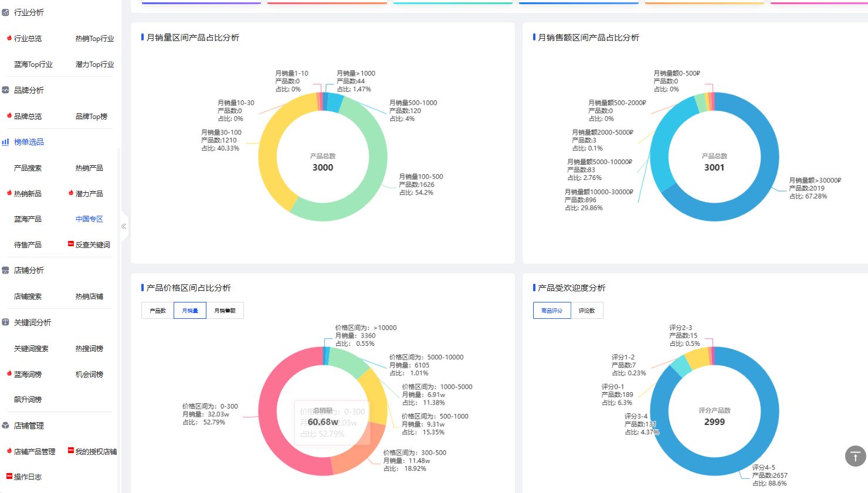Image resolution: width=868 pixels, height=493 pixels.
Task: Click the flame icon beside 店铺产品管理
Action: (9, 451)
